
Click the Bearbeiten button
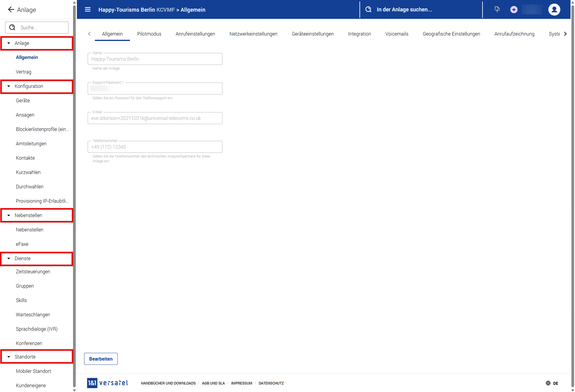click(101, 359)
